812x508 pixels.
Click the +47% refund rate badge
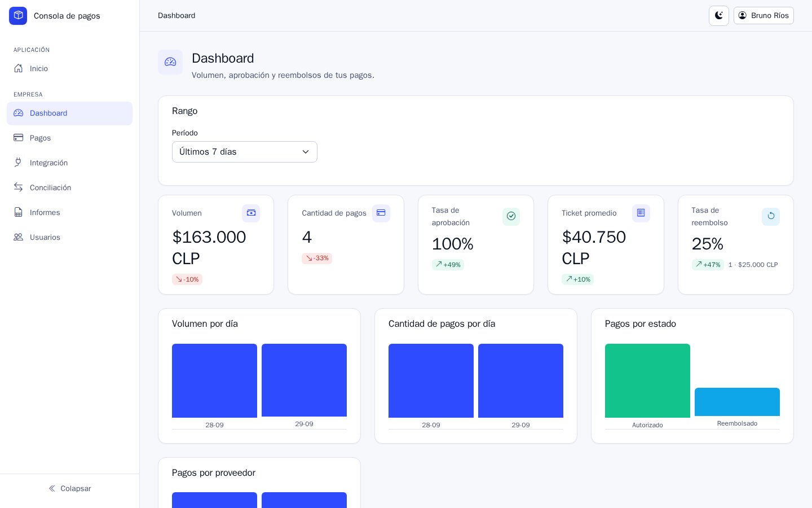708,265
